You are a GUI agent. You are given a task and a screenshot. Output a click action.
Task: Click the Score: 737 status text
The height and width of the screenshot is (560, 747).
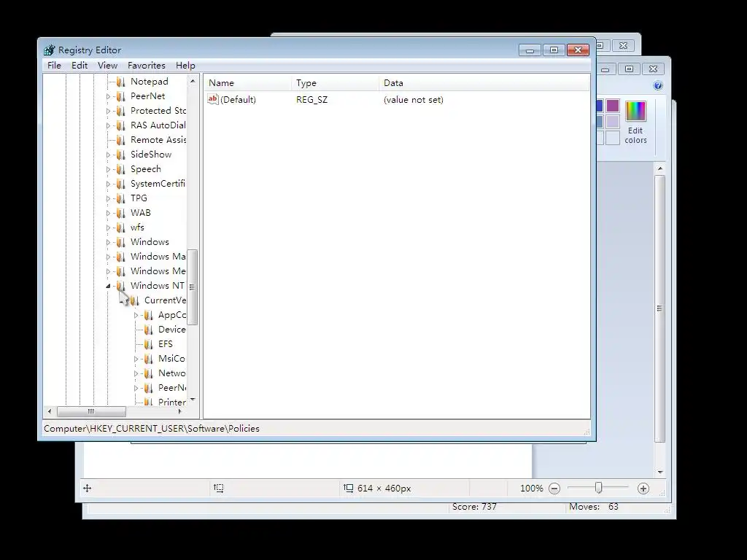(474, 507)
